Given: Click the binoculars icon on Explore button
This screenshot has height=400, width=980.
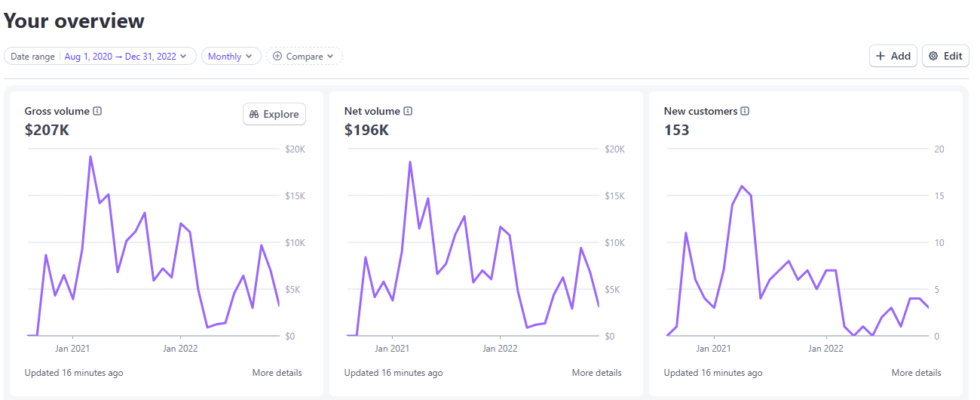Looking at the screenshot, I should (x=254, y=115).
